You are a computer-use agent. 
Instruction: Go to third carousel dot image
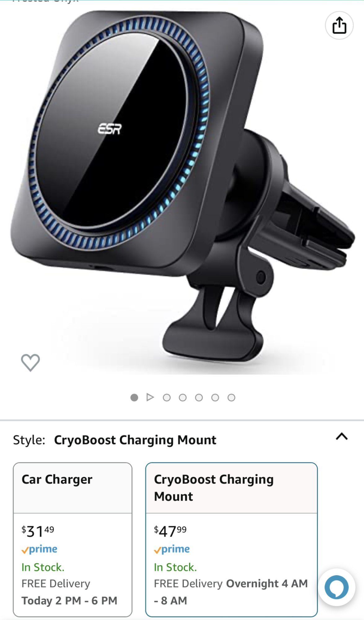tap(167, 397)
